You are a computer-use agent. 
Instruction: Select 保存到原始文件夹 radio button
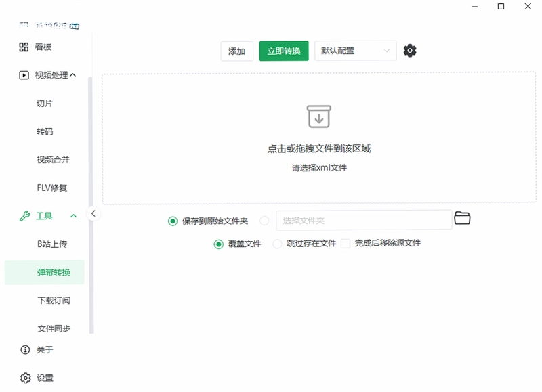click(173, 221)
